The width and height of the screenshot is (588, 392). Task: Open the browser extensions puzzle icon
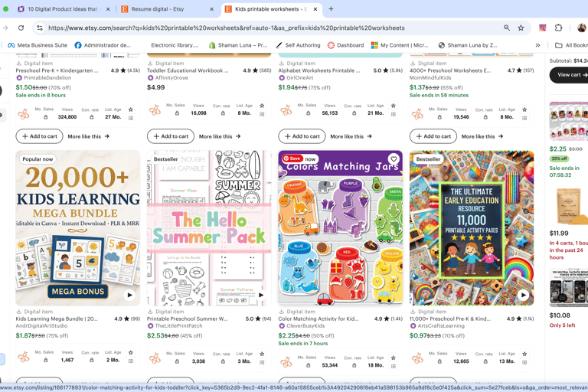click(558, 28)
